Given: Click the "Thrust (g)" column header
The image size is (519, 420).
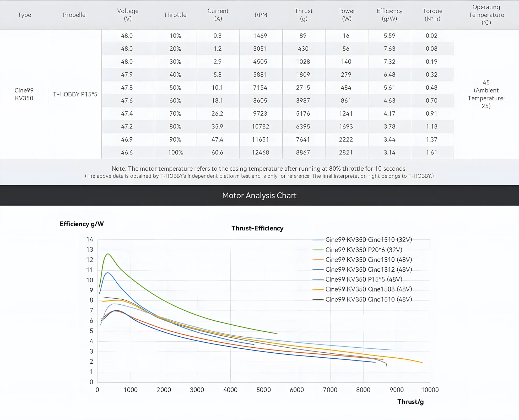Looking at the screenshot, I should coord(304,15).
